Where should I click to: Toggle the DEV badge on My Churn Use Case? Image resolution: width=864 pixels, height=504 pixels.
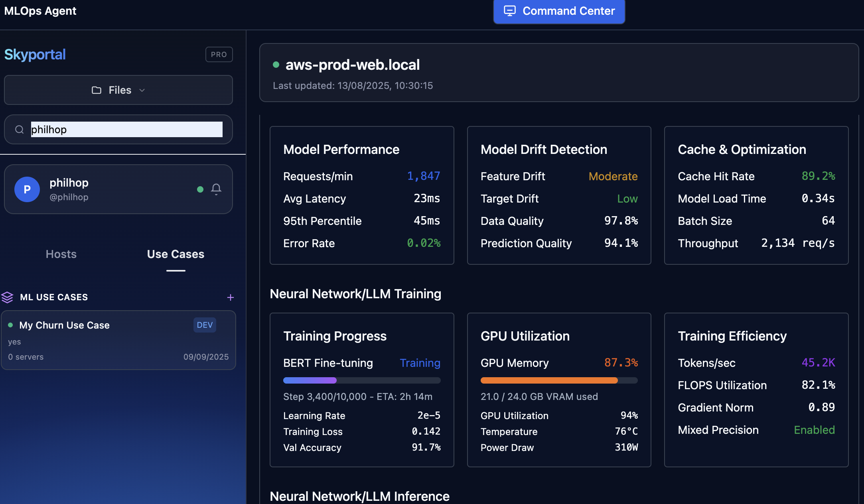(x=205, y=325)
